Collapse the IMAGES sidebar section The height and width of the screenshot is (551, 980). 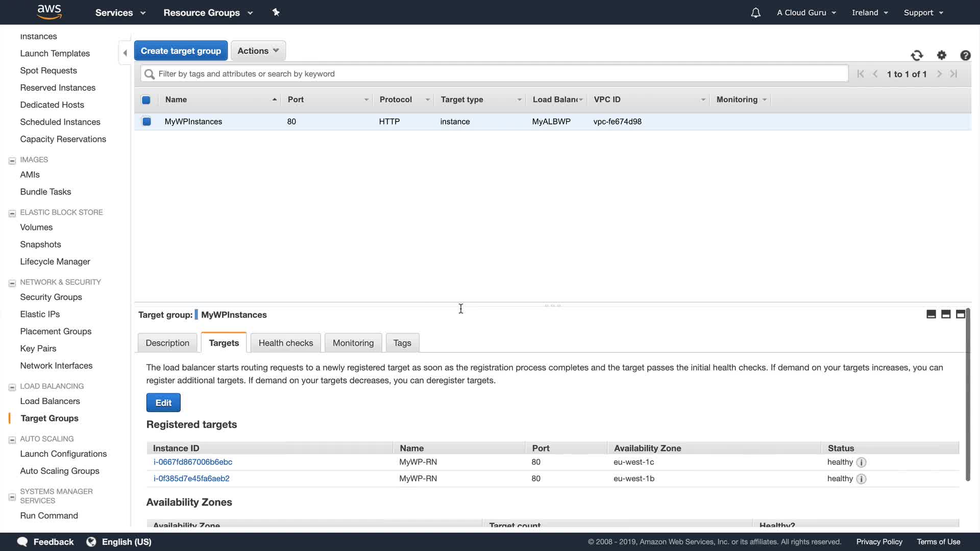coord(12,160)
